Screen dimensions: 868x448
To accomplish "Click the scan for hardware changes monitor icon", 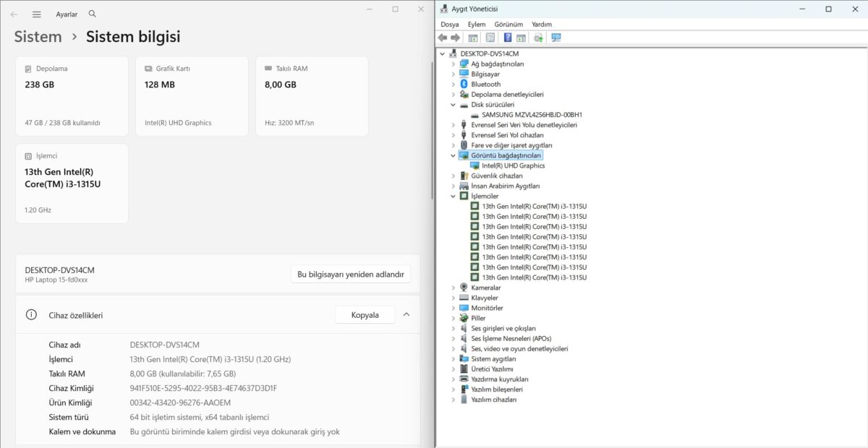I will [x=556, y=38].
